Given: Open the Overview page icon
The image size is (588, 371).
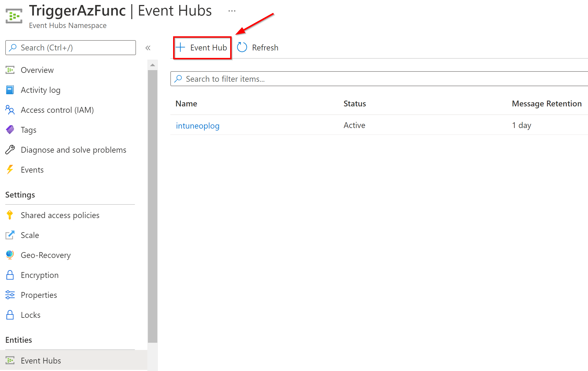Looking at the screenshot, I should pyautogui.click(x=10, y=70).
